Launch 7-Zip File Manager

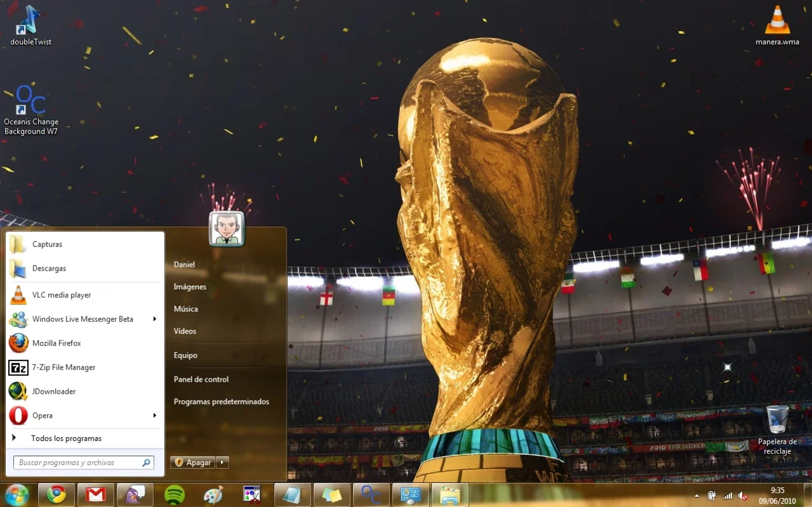[x=85, y=367]
